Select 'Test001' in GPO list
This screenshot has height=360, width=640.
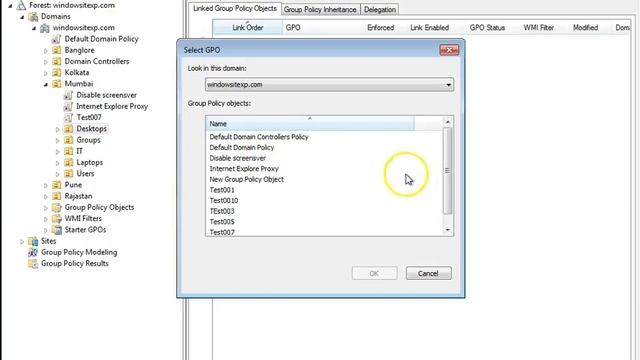[222, 190]
